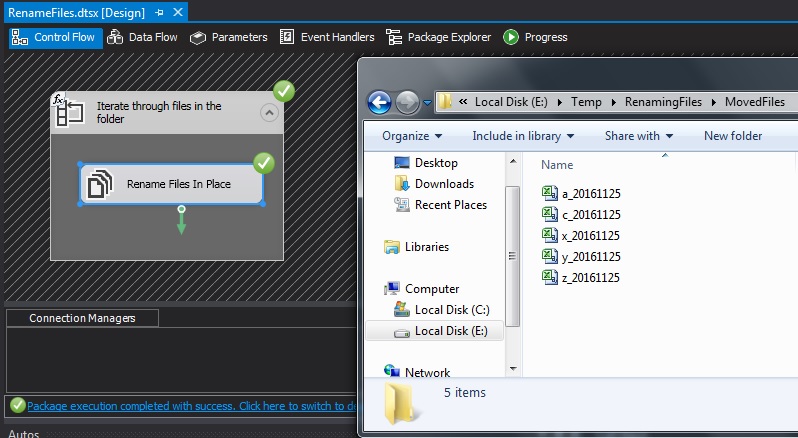Click the Foreach Loop container icon
Screen dimensions: 798x438
click(71, 112)
